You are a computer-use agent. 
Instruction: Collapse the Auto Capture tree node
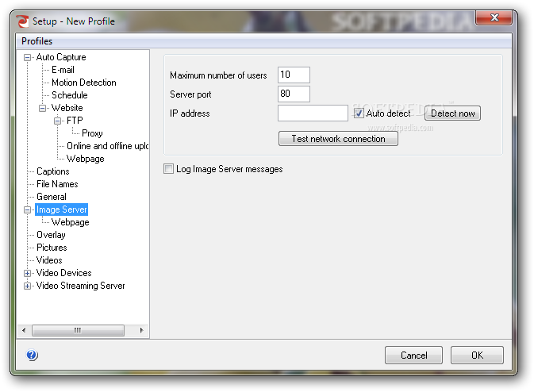pyautogui.click(x=27, y=57)
